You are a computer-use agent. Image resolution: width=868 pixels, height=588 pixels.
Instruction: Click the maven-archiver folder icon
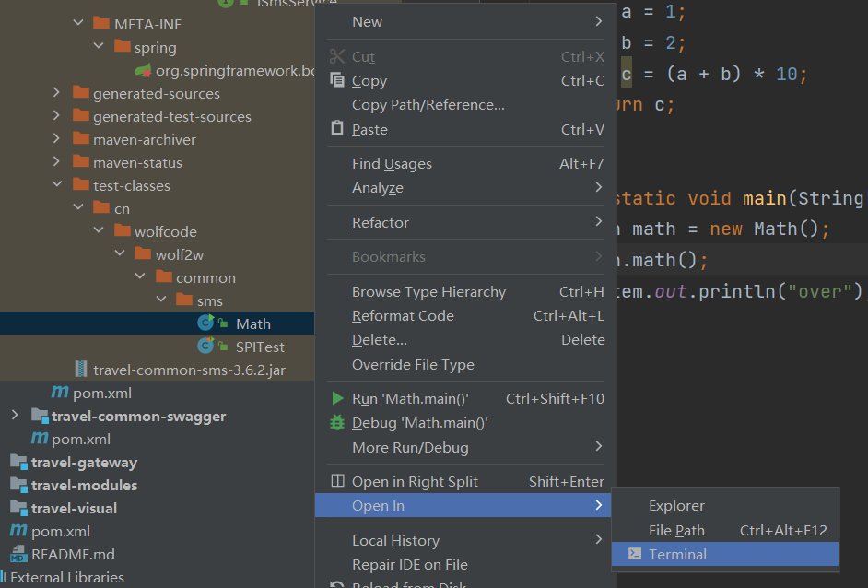pos(81,138)
